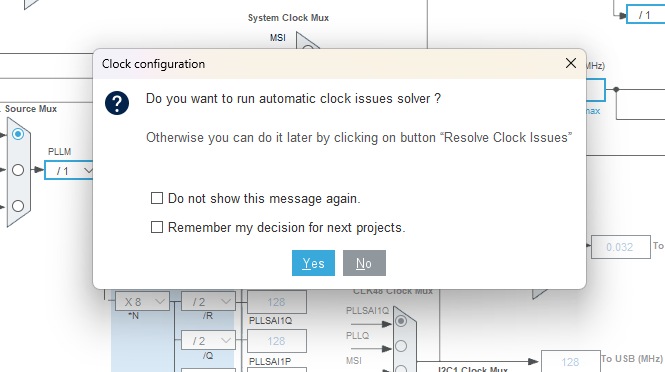Click the PLLSAI1Q 128 frequency field
The width and height of the screenshot is (665, 372).
click(x=277, y=302)
